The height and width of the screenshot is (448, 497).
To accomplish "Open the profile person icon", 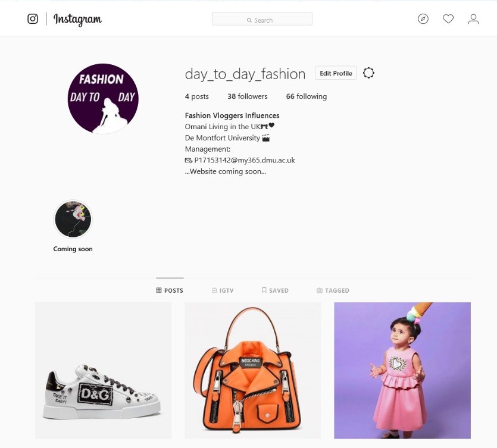I will (473, 19).
